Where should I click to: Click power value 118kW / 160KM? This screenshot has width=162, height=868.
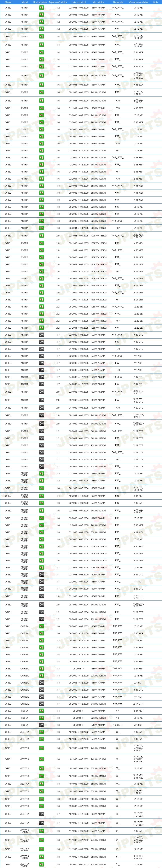point(98,250)
